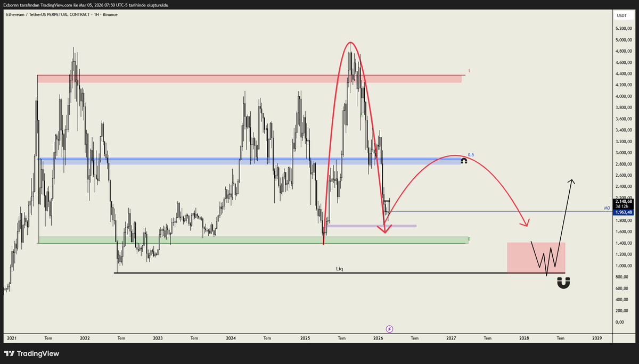639x364 pixels.
Task: Click the '0' label of the green zone
Action: (x=469, y=239)
